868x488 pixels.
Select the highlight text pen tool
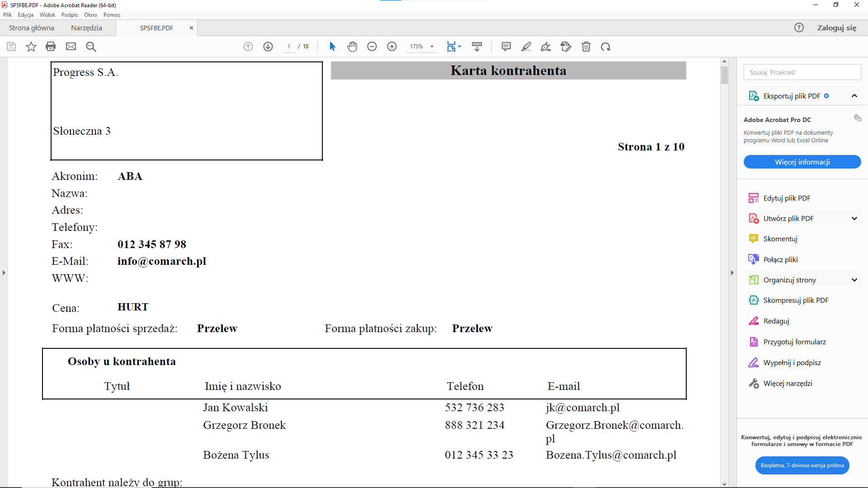pos(526,47)
